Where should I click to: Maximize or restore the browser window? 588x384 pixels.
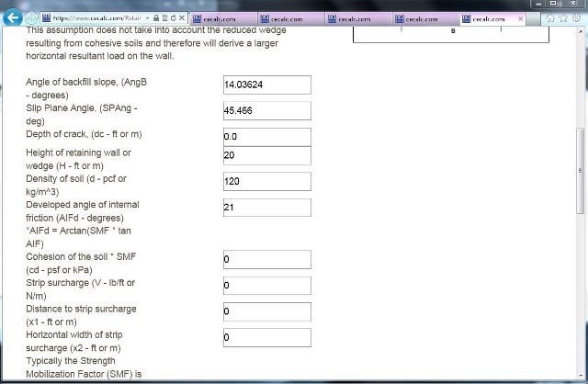[x=553, y=4]
